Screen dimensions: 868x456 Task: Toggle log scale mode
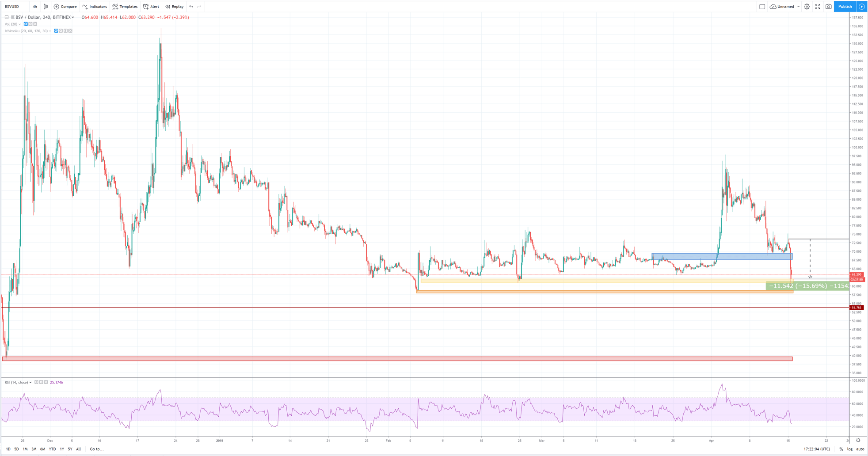[x=849, y=449]
